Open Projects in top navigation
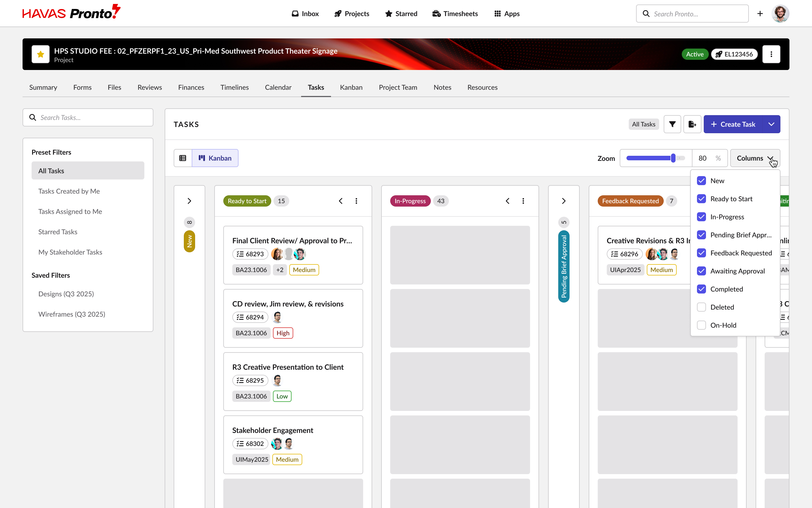 (352, 14)
